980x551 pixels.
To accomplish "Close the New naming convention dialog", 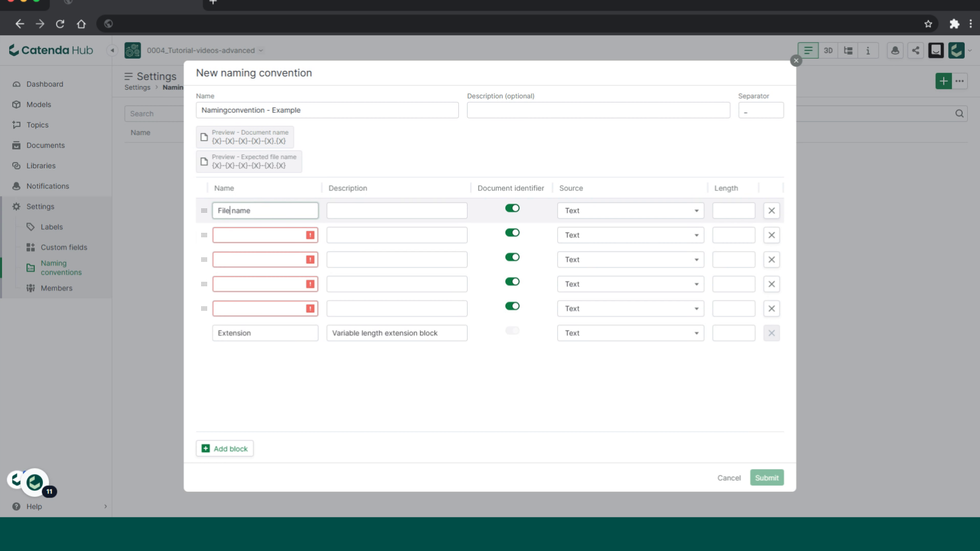I will (796, 61).
